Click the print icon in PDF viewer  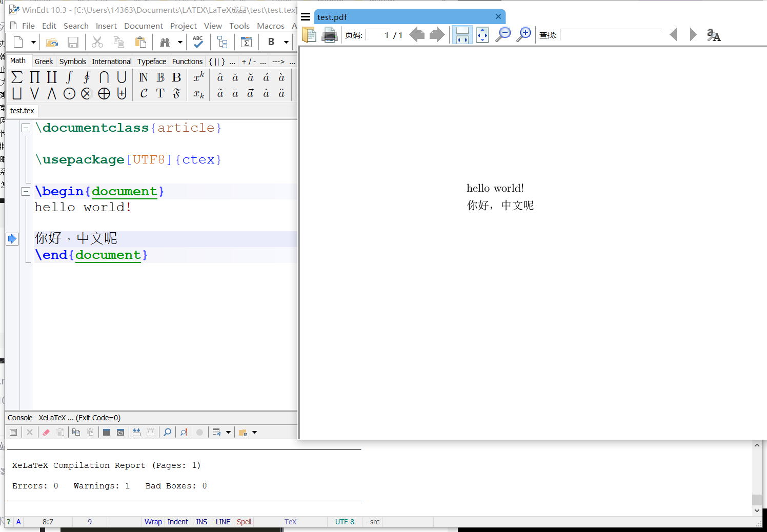(x=330, y=35)
